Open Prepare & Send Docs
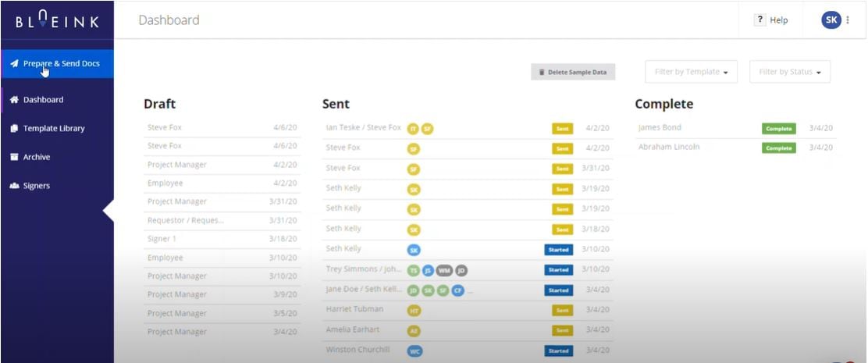This screenshot has height=363, width=868. [61, 63]
